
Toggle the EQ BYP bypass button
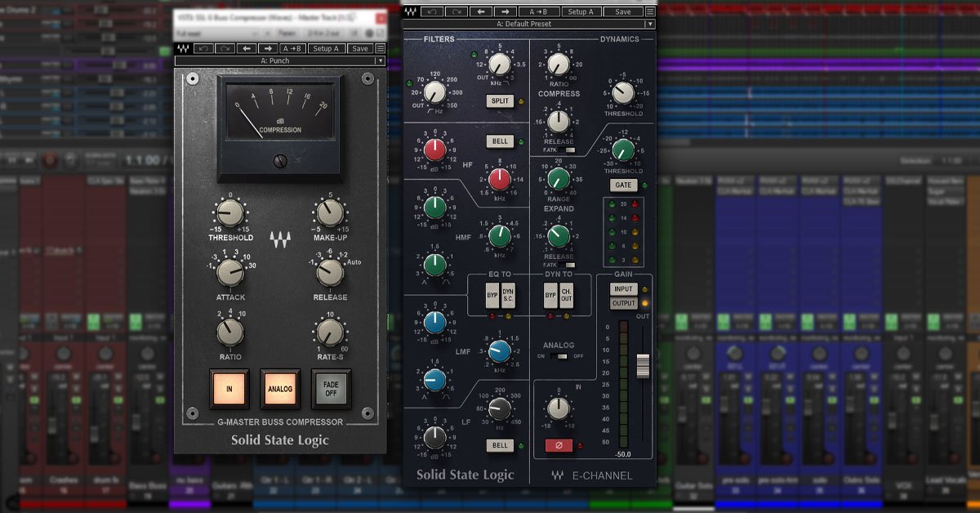pos(492,296)
